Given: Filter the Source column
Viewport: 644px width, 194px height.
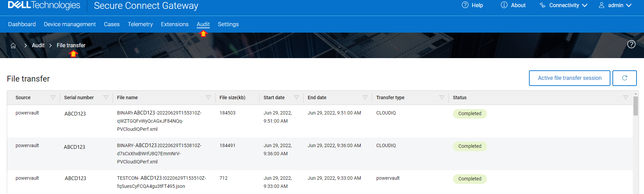Looking at the screenshot, I should pos(53,98).
